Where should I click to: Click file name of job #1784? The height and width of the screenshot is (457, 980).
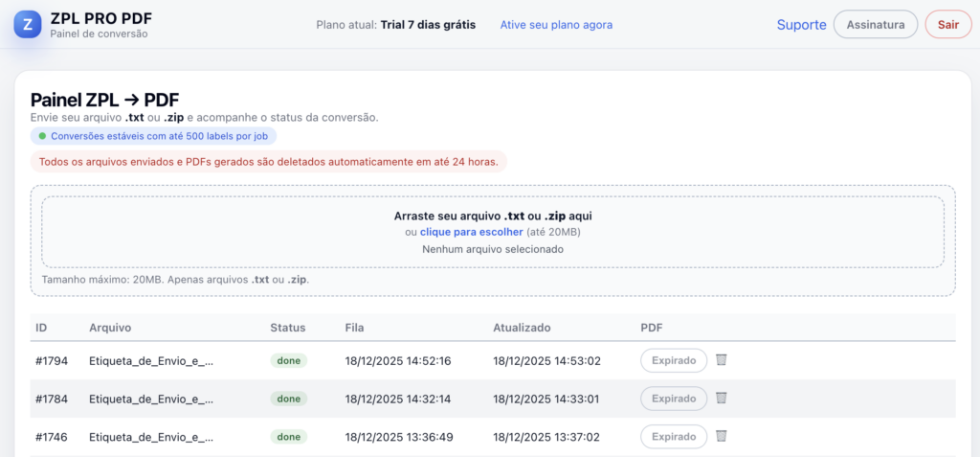click(x=150, y=399)
